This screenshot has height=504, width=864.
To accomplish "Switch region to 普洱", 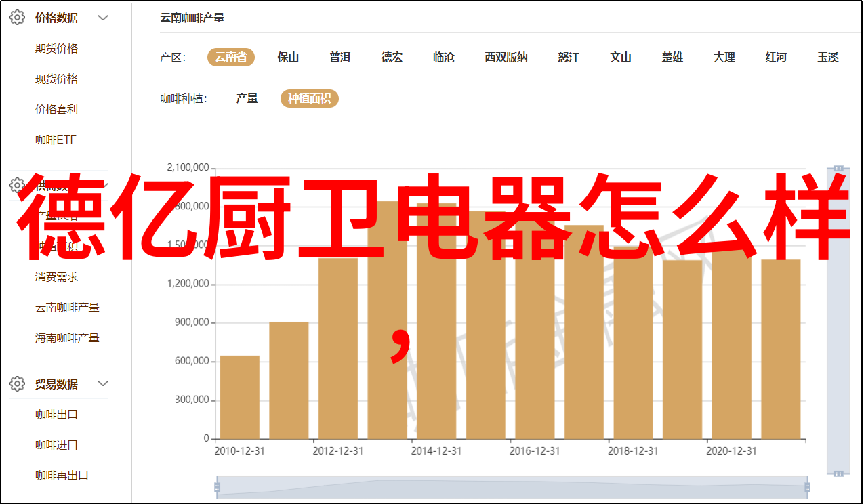I will pos(340,58).
